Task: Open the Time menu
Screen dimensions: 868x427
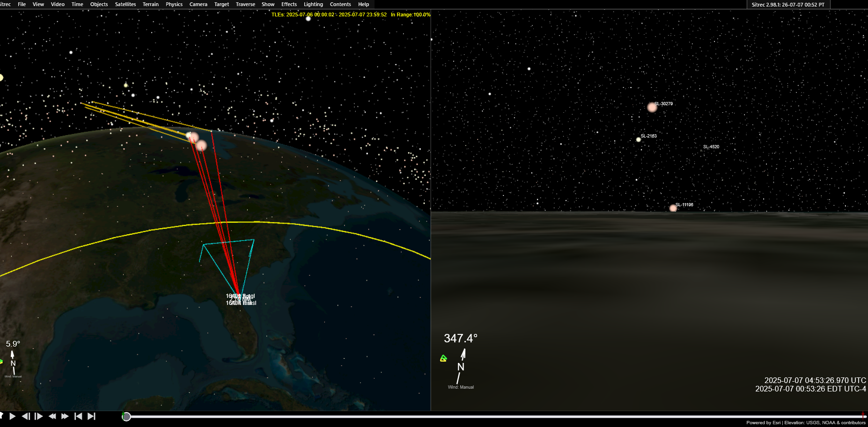Action: point(77,4)
